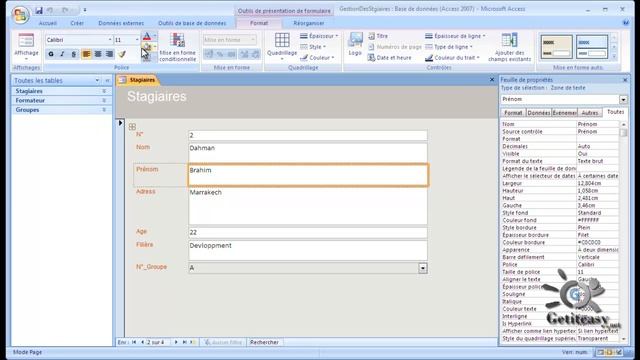Image resolution: width=640 pixels, height=360 pixels.
Task: Switch to the Créer ribbon tab
Action: coord(77,23)
